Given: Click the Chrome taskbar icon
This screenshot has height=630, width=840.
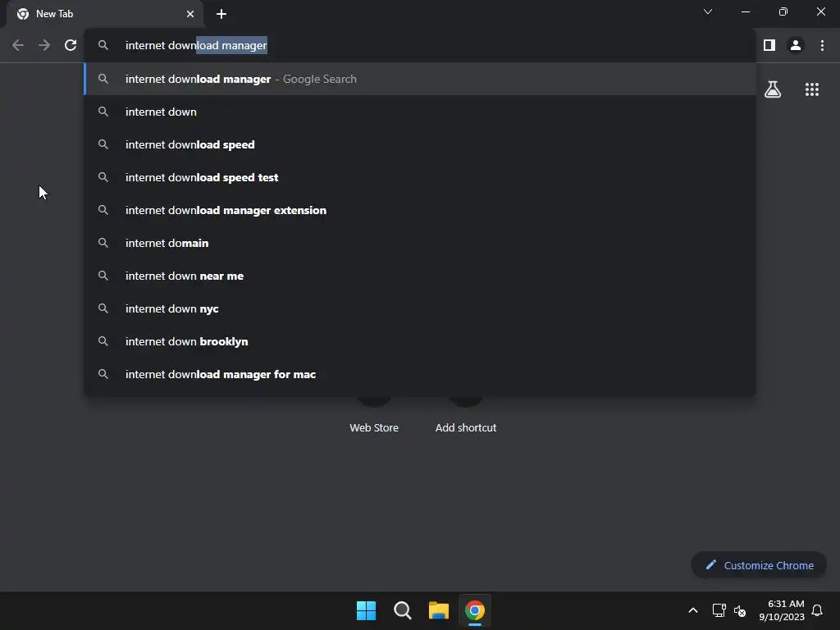Looking at the screenshot, I should pyautogui.click(x=475, y=610).
